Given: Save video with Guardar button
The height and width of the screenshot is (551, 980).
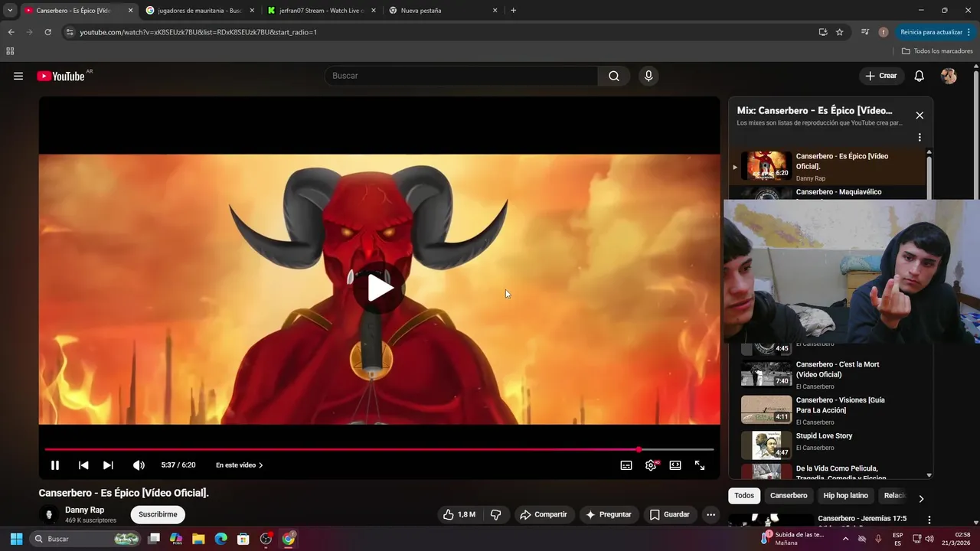Looking at the screenshot, I should click(x=670, y=514).
